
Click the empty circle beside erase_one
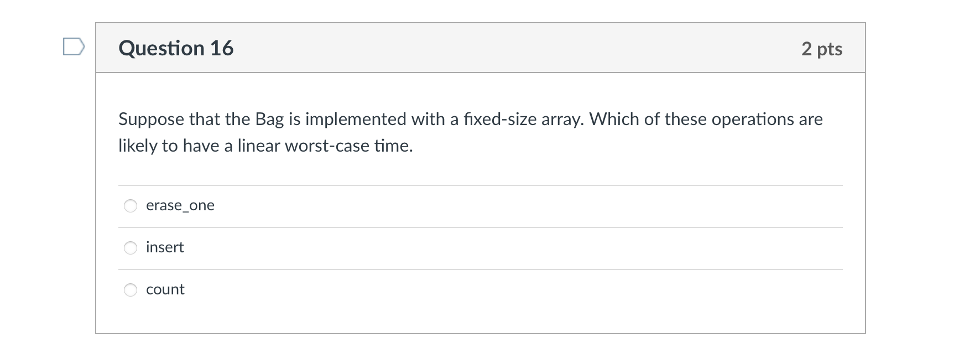tap(130, 206)
